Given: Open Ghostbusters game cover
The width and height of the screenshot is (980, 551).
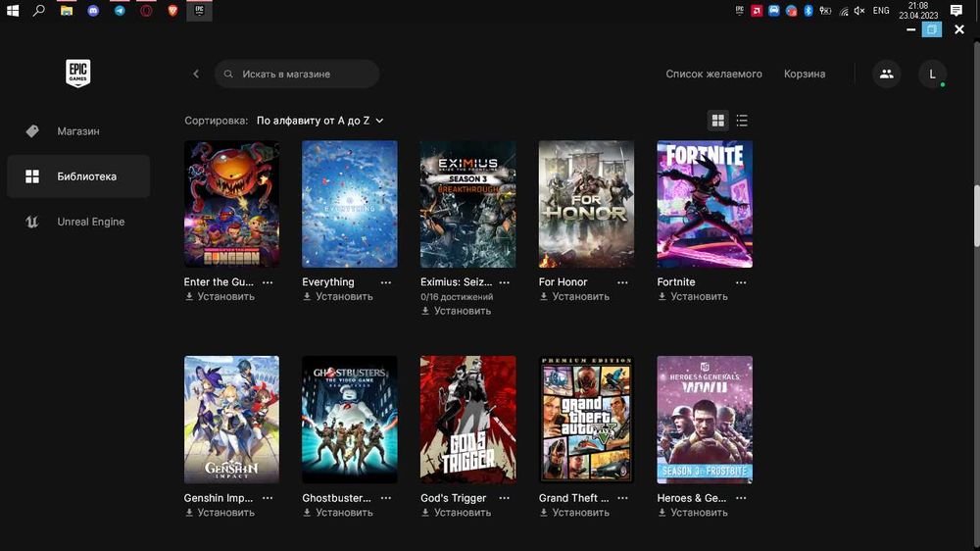Looking at the screenshot, I should 350,420.
